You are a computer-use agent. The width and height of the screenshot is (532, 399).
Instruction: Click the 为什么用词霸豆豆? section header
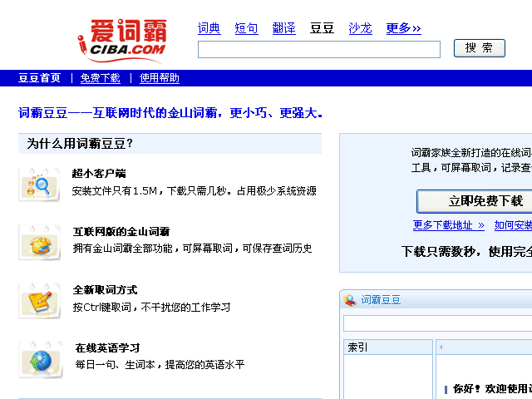tap(170, 144)
